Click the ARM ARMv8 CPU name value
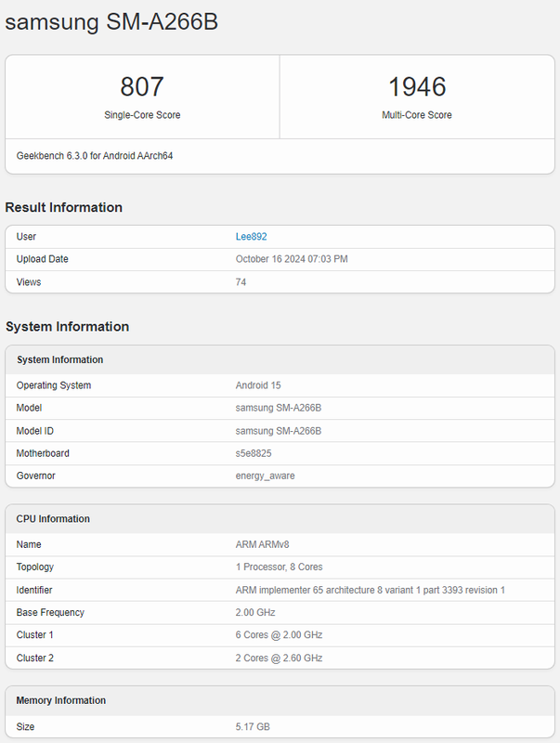The height and width of the screenshot is (743, 560). pos(268,544)
